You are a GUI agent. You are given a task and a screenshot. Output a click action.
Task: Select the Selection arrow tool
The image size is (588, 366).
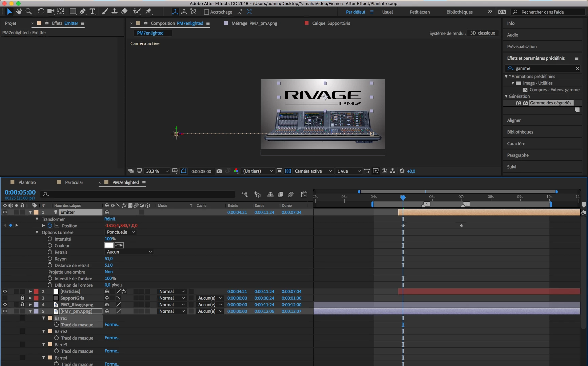click(x=9, y=12)
